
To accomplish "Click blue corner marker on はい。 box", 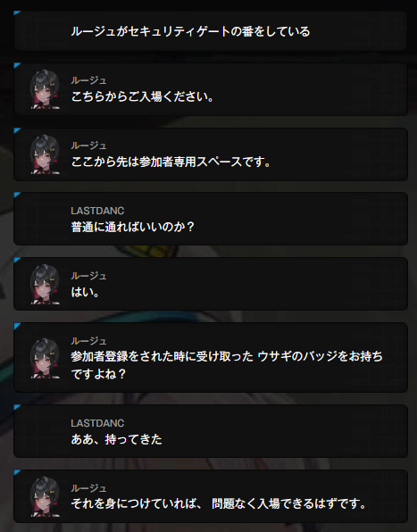I will tap(17, 260).
